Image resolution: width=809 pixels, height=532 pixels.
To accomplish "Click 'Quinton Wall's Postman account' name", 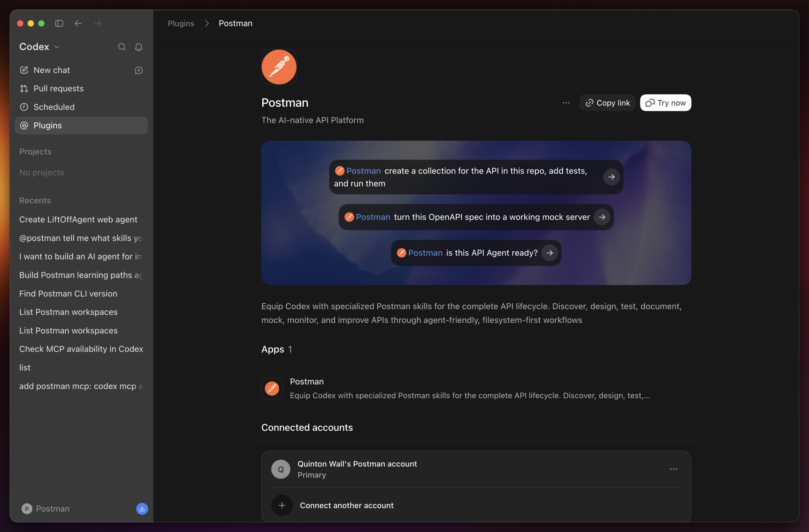I will (x=357, y=464).
